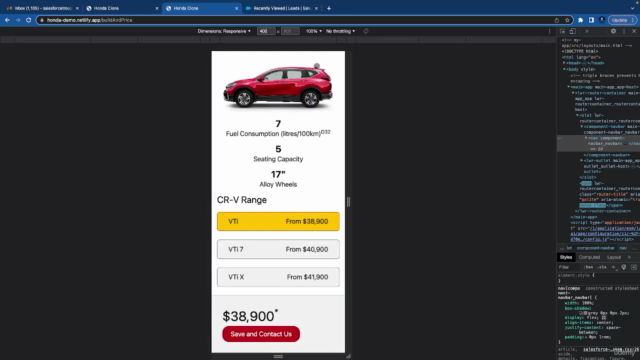Expand the head element node
The width and height of the screenshot is (640, 360).
point(564,63)
